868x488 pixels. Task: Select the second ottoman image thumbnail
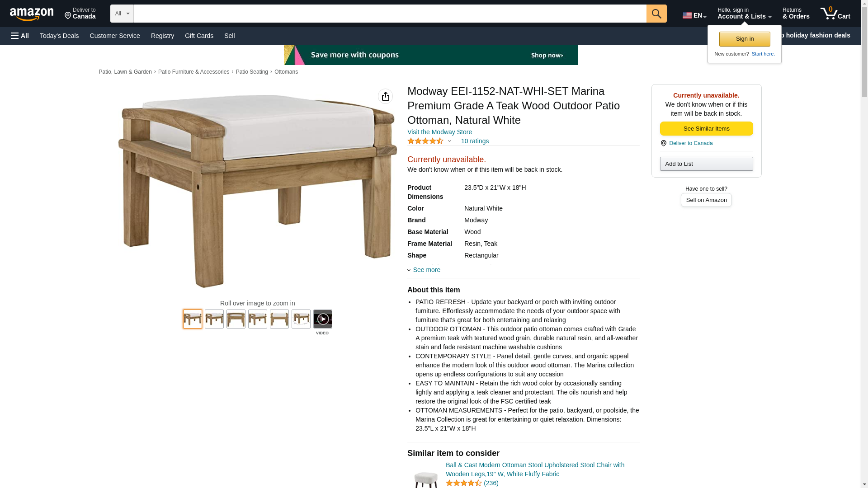coord(214,319)
